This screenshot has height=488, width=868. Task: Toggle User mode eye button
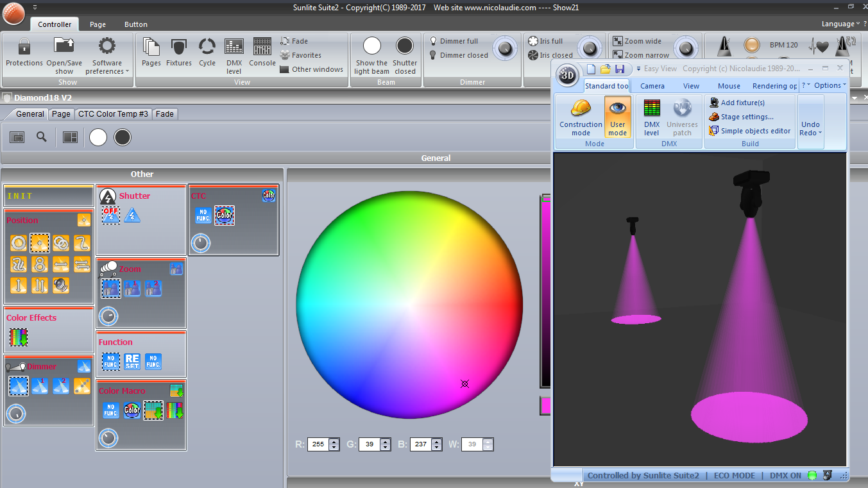click(x=618, y=117)
